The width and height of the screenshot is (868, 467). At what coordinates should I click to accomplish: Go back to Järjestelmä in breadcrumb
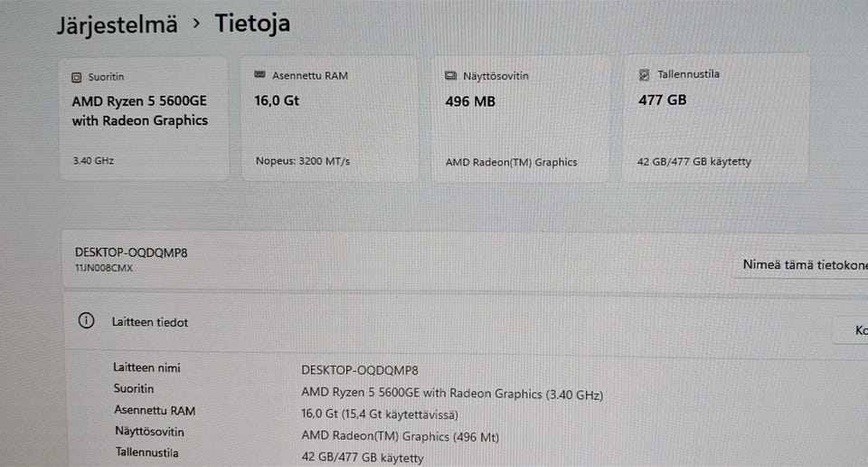[118, 25]
